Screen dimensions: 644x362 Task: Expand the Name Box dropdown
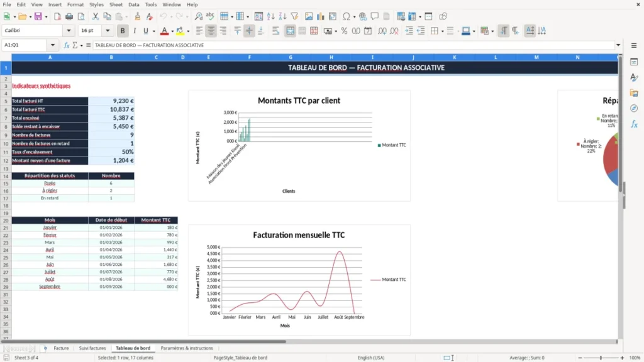pyautogui.click(x=53, y=45)
